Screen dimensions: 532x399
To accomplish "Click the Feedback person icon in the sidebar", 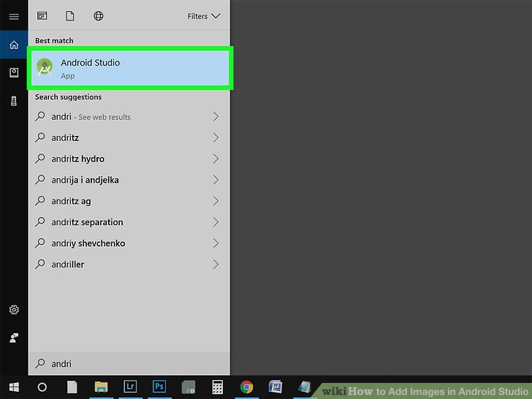I will [14, 338].
